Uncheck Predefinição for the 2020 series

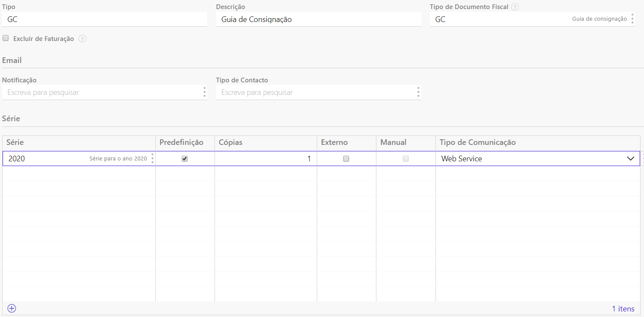[x=185, y=159]
